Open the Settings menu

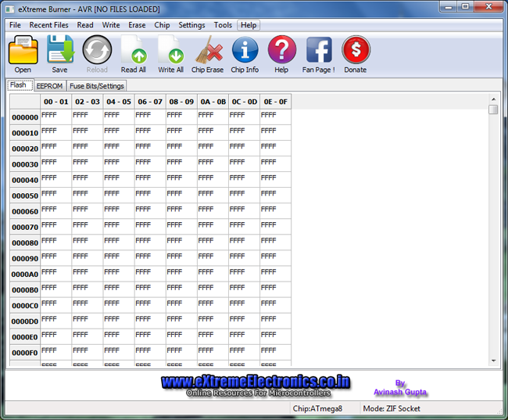coord(191,25)
